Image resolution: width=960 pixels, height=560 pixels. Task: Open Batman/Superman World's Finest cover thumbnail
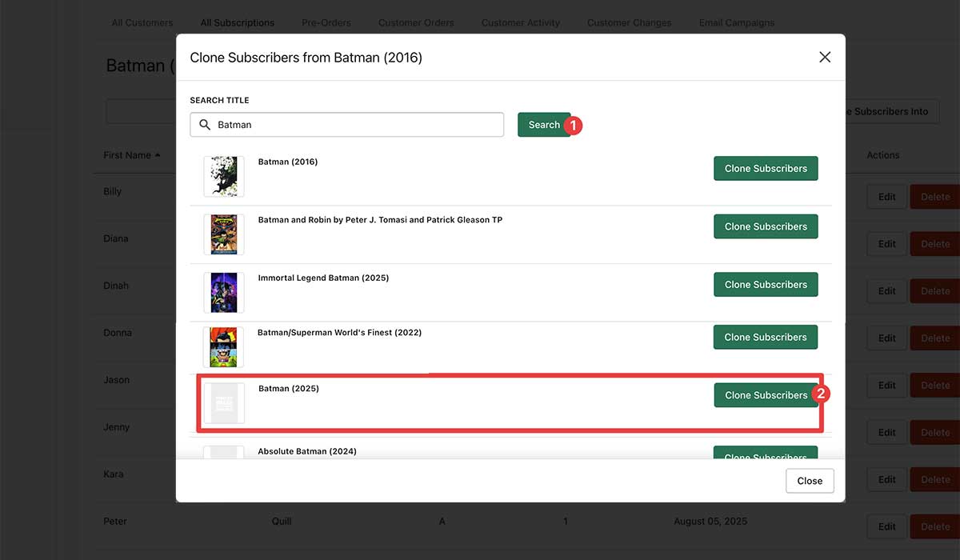click(224, 346)
